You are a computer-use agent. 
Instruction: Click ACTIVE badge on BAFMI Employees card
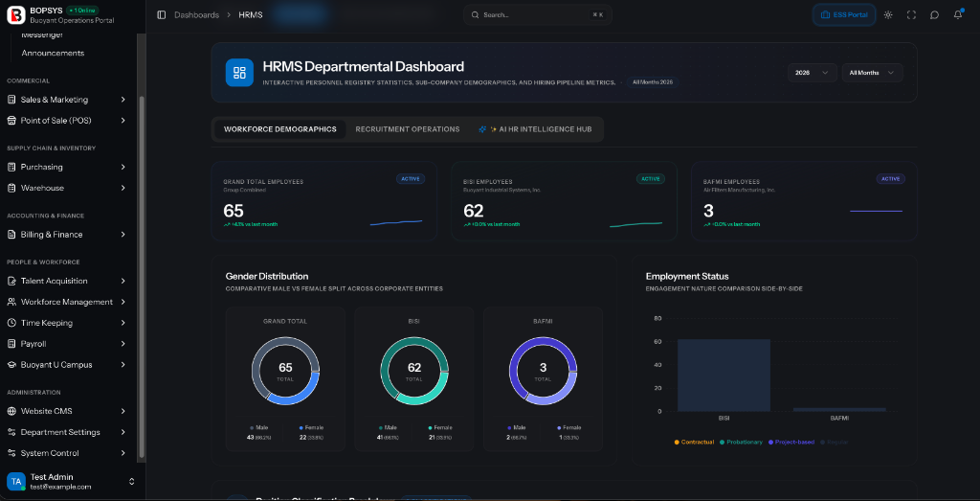[x=891, y=179]
